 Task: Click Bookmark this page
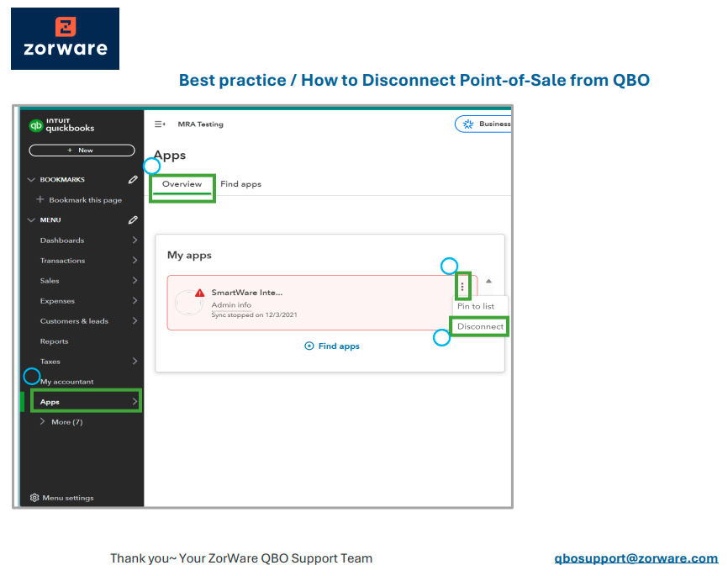coord(79,200)
